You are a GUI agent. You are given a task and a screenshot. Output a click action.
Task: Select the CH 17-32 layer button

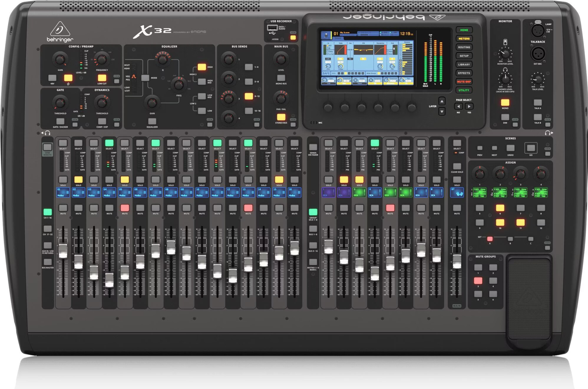[x=47, y=229]
